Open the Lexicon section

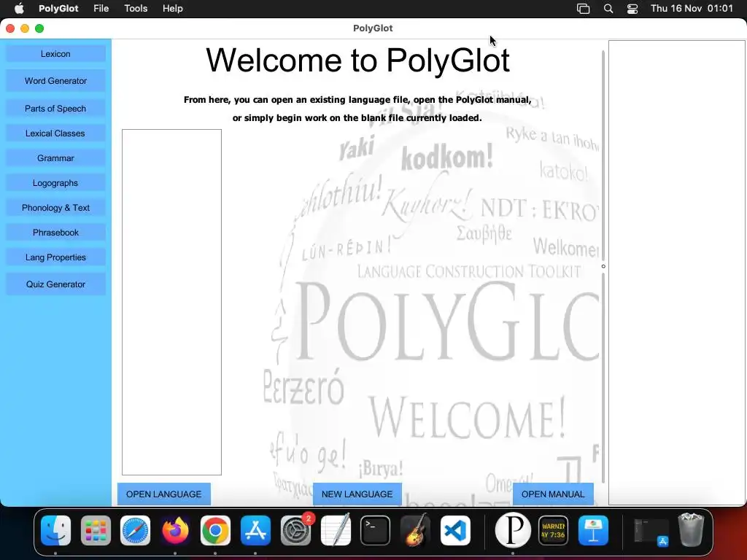pos(55,54)
